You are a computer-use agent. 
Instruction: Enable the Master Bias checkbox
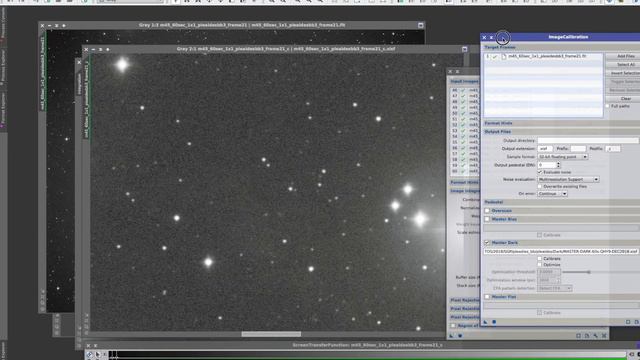[487, 219]
